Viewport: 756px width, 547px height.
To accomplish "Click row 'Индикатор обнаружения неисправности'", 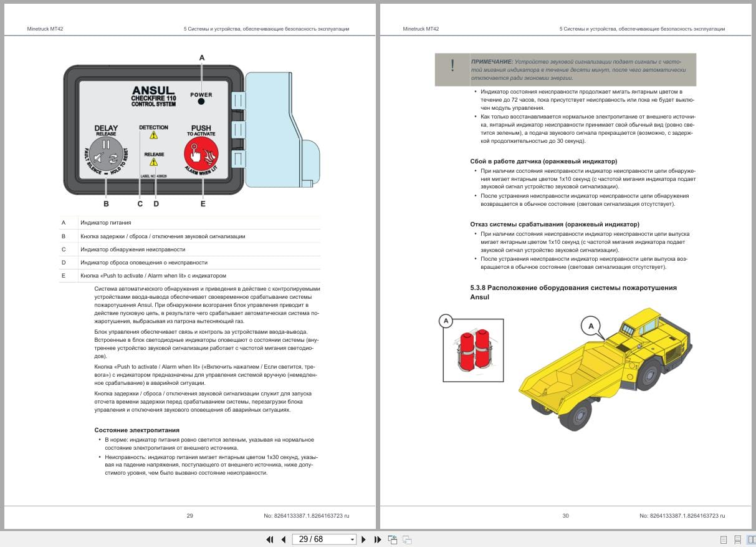I will point(189,249).
